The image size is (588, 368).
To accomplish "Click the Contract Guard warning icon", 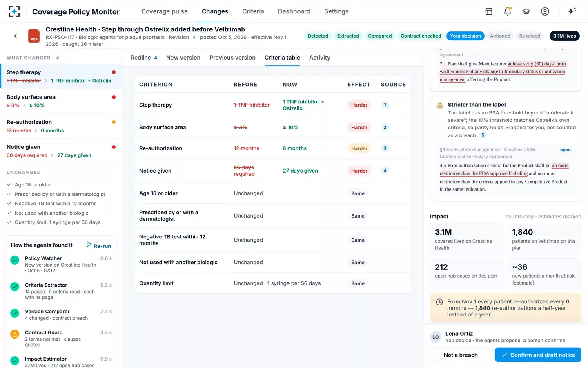I will click(15, 334).
